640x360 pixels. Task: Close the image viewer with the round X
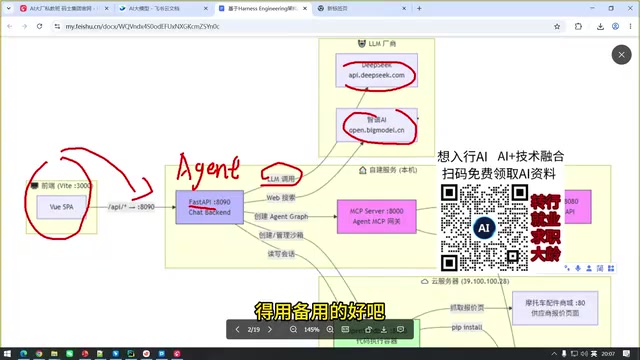pos(621,55)
